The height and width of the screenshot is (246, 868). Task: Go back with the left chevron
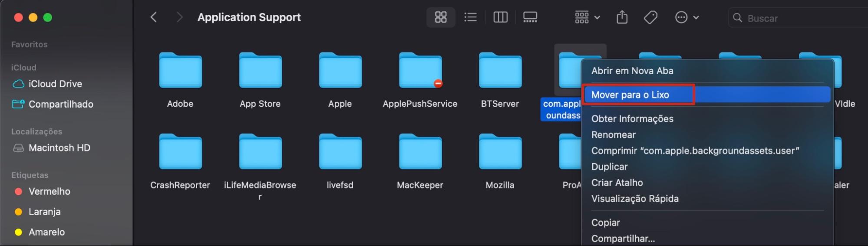pos(153,17)
